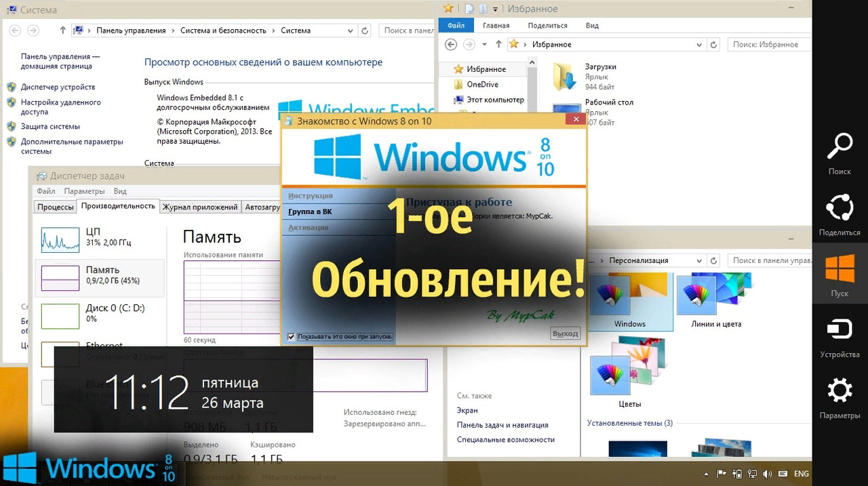Screen dimensions: 868x486
Task: Open Экран link in Персонализация
Action: 467,410
